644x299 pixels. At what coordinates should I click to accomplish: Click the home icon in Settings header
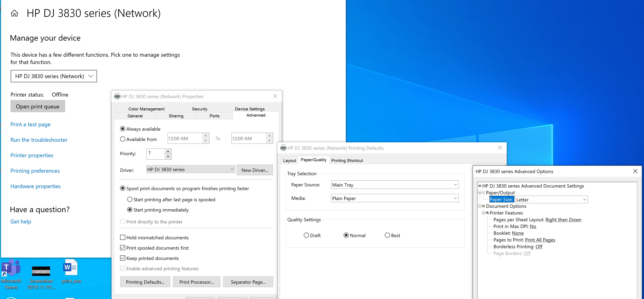(x=14, y=13)
